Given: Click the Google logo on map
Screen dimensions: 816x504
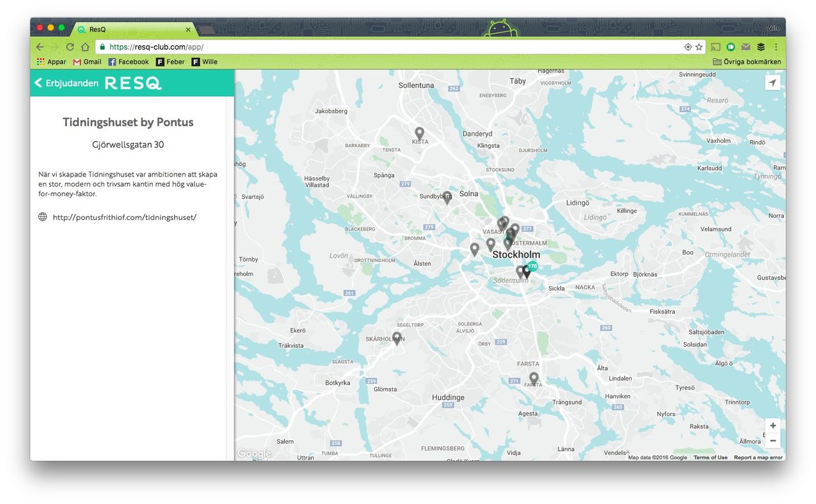Looking at the screenshot, I should pyautogui.click(x=254, y=454).
